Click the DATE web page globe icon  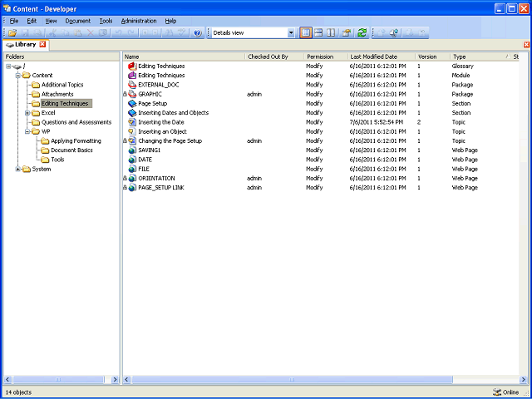click(x=132, y=160)
